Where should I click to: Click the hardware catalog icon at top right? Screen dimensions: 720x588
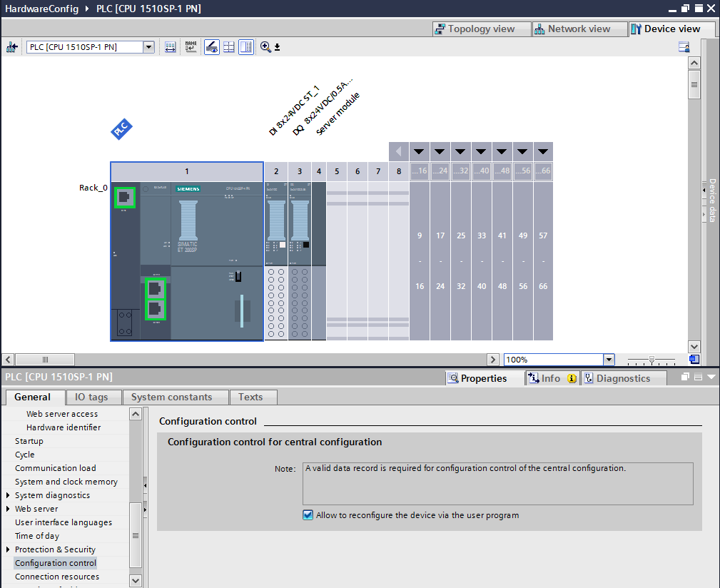(684, 47)
